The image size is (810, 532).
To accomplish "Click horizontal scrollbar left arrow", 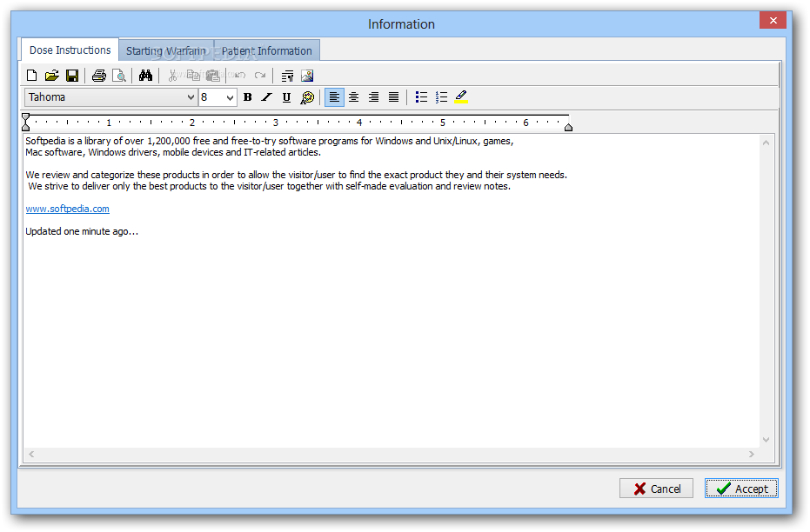I will click(x=31, y=454).
